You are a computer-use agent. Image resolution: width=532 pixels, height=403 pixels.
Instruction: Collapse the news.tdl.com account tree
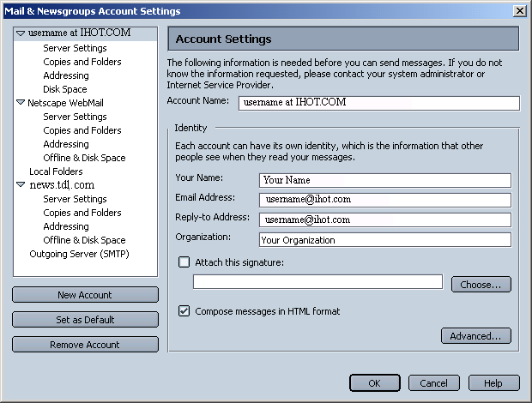(x=21, y=184)
